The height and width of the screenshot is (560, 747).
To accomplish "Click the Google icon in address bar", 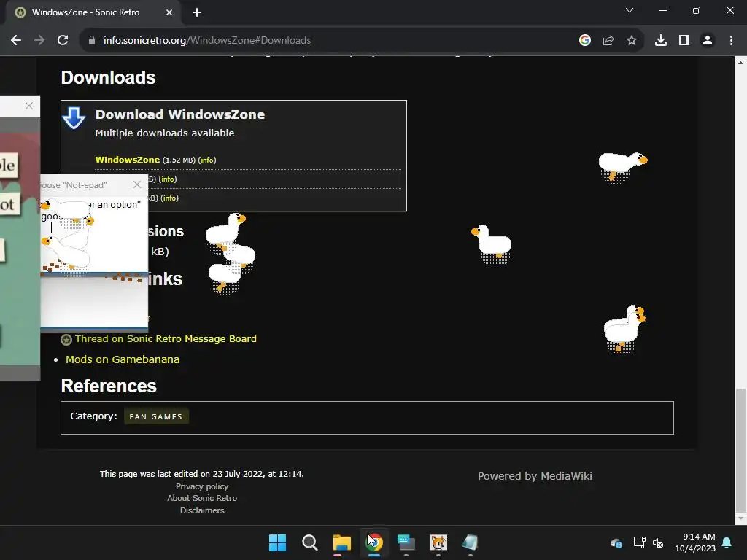I will click(585, 41).
